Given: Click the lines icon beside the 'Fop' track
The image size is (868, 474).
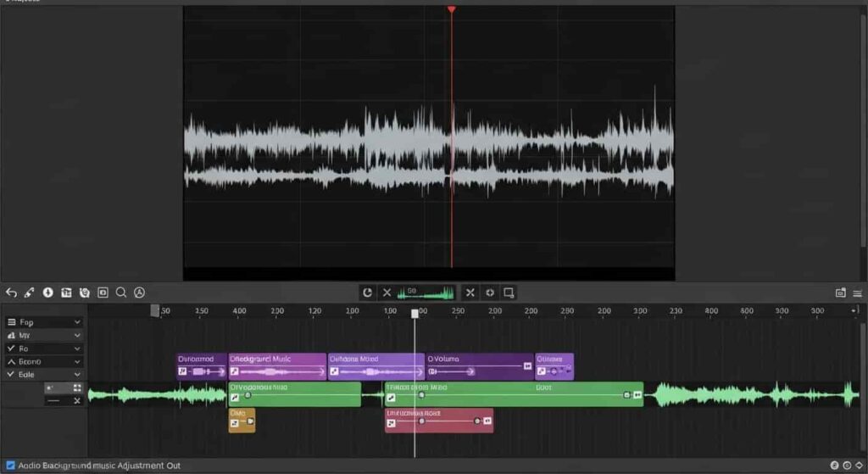Looking at the screenshot, I should coord(11,321).
